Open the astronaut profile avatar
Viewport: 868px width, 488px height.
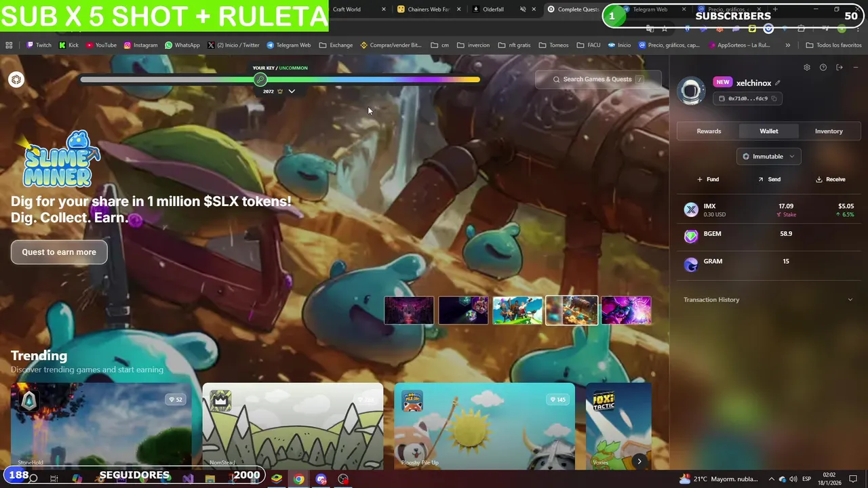(x=691, y=91)
